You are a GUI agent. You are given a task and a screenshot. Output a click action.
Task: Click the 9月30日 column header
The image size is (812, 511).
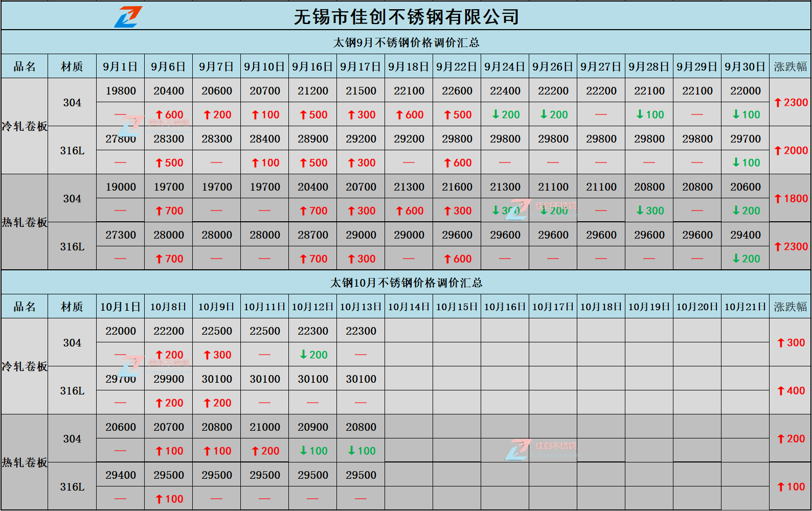point(746,66)
